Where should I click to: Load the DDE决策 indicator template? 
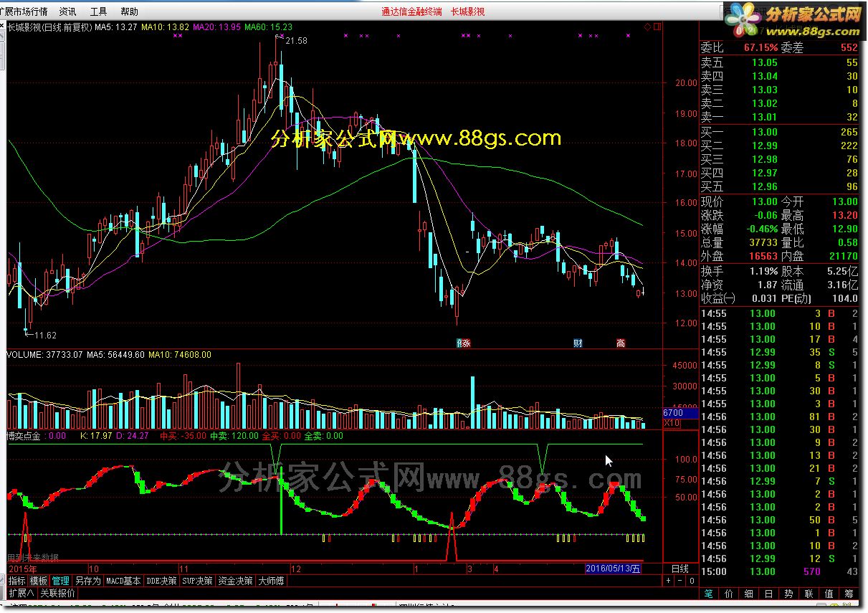point(161,581)
